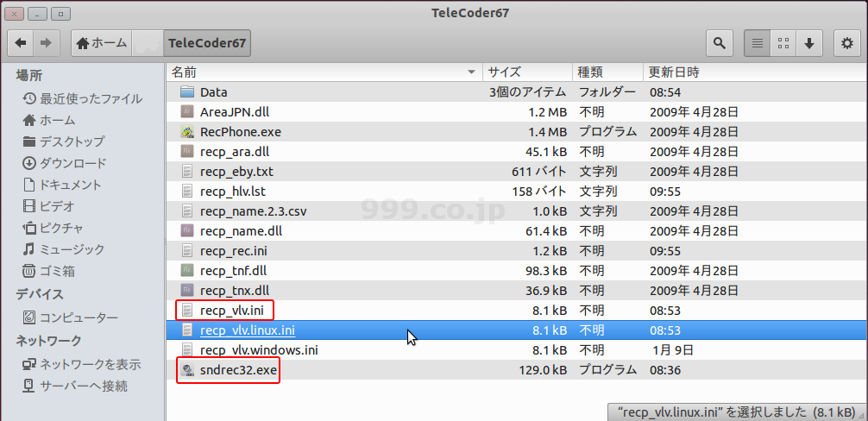868x421 pixels.
Task: Select サーバーへ接続 in sidebar
Action: point(75,386)
